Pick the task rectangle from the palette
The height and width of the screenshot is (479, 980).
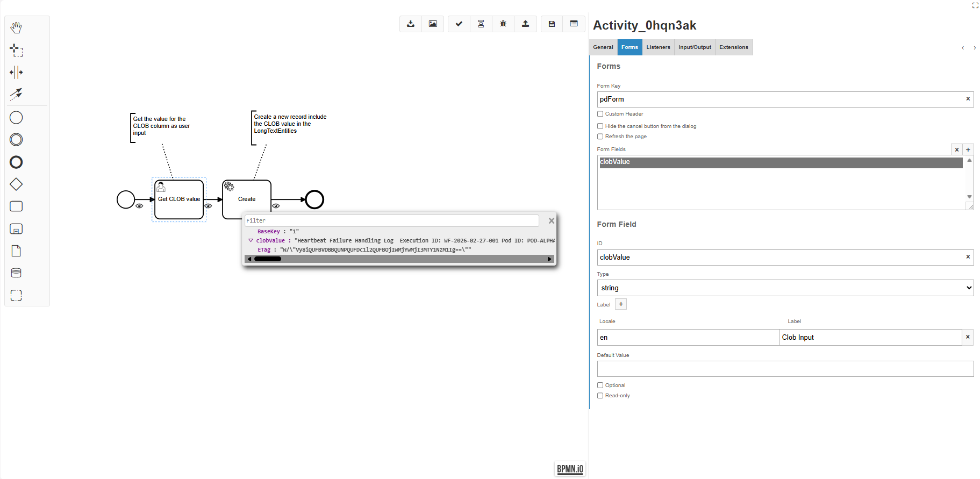tap(16, 206)
